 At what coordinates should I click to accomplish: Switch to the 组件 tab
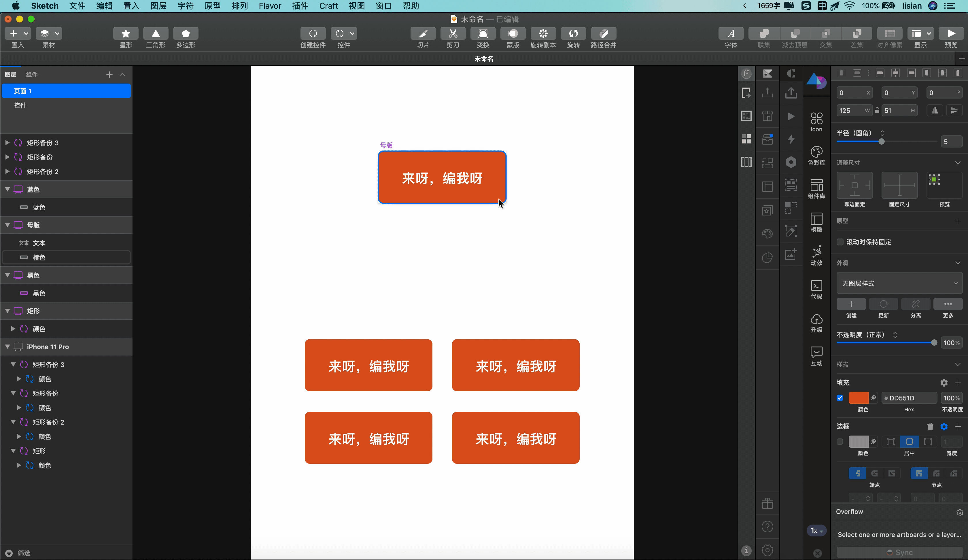(32, 75)
